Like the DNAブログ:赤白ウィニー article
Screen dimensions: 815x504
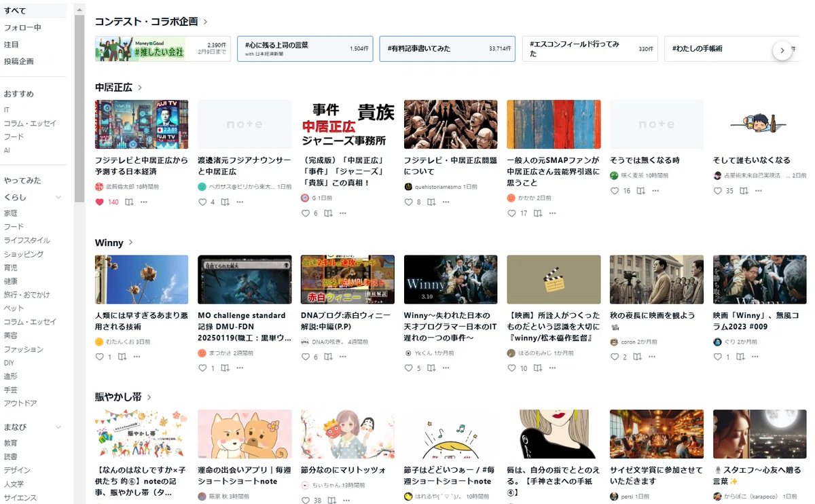(306, 357)
